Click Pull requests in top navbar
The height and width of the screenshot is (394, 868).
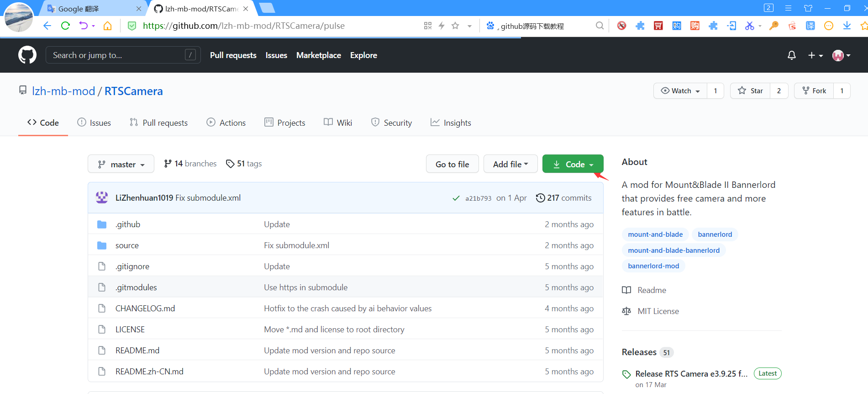pyautogui.click(x=233, y=55)
